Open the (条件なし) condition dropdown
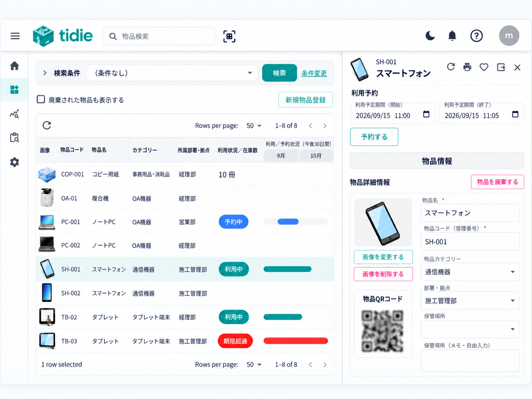The image size is (532, 399). pos(172,73)
